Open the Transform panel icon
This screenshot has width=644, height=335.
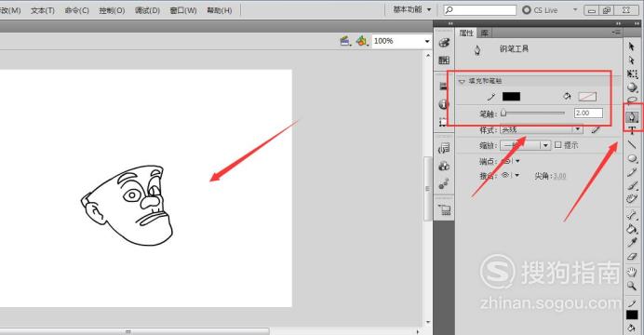[444, 122]
